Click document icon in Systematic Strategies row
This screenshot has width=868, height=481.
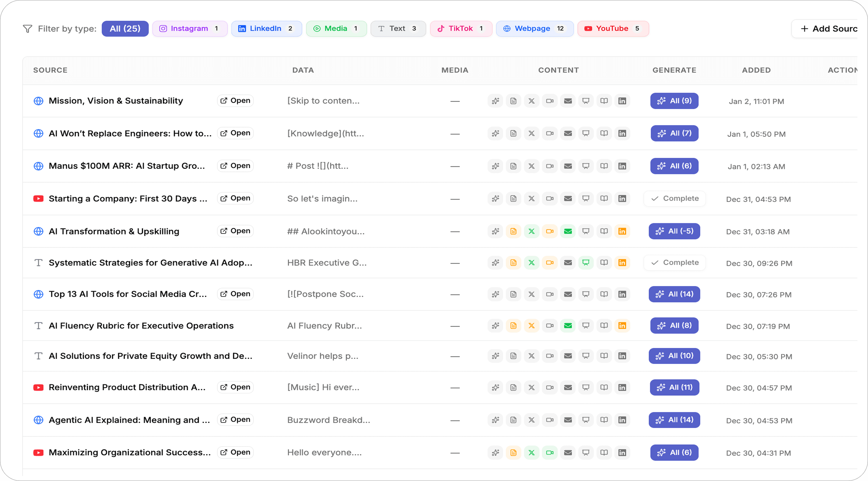[513, 263]
